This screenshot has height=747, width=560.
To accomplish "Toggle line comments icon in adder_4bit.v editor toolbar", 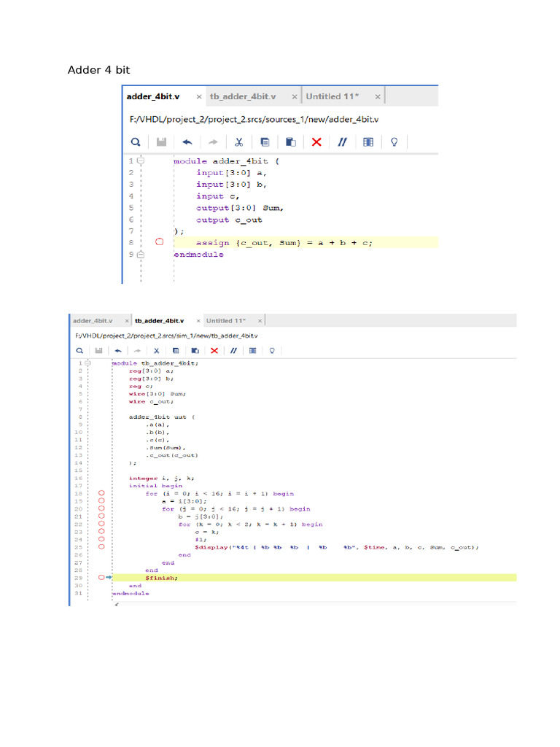I will point(343,142).
